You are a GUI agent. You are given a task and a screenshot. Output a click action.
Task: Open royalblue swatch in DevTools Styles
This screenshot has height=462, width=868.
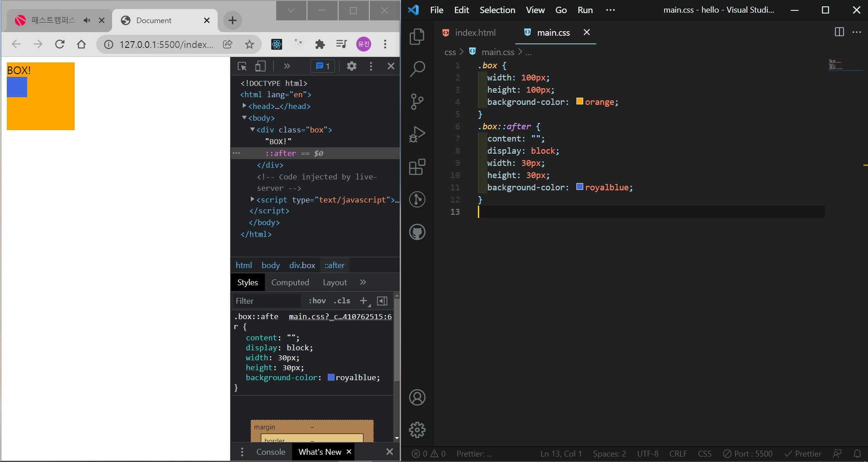pos(331,377)
